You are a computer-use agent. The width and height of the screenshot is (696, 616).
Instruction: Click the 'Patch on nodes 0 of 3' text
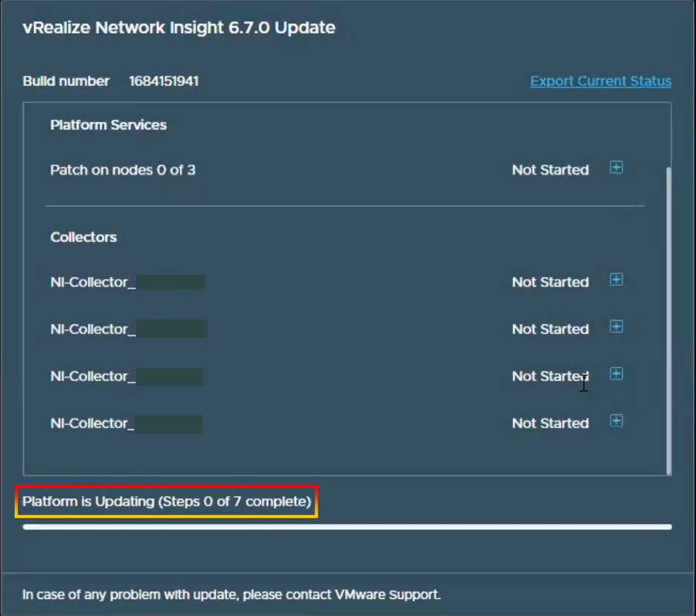click(123, 170)
